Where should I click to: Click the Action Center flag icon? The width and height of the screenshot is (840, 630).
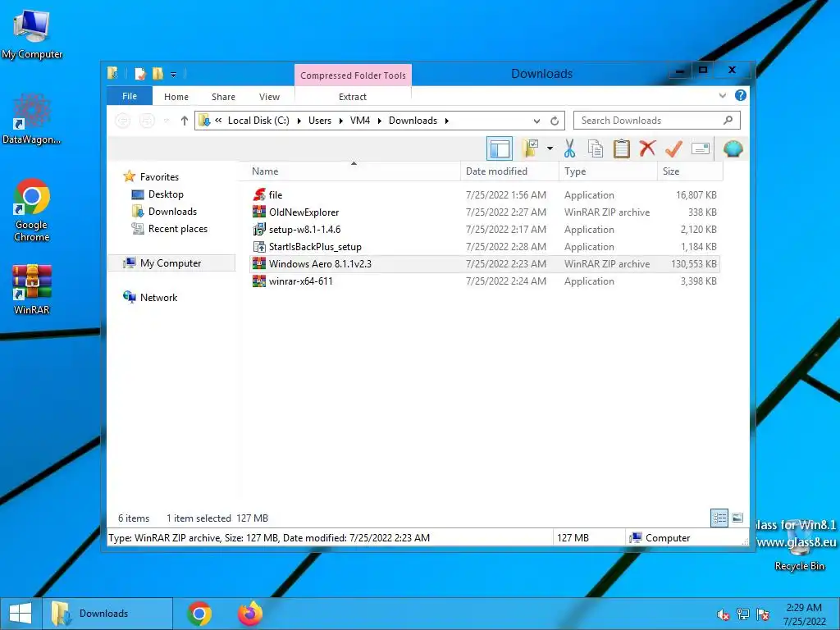763,614
